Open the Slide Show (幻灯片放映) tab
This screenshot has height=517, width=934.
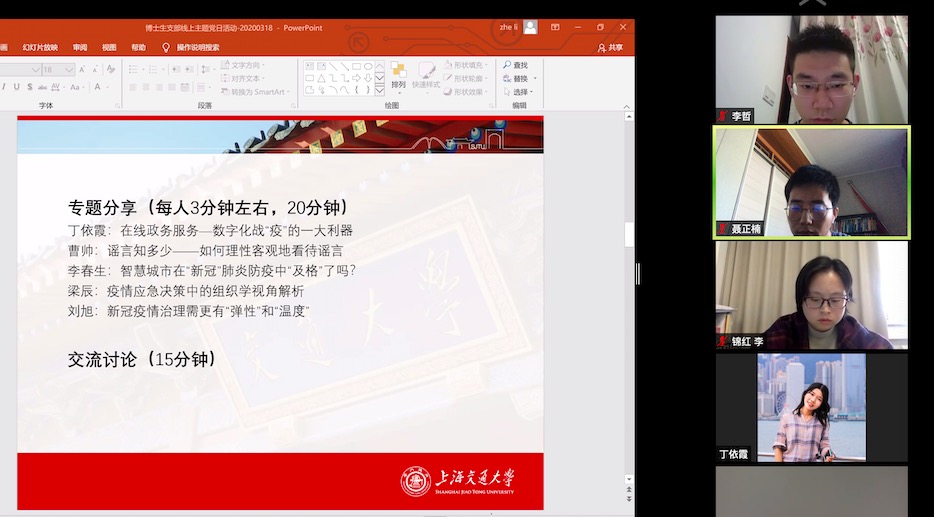pyautogui.click(x=41, y=47)
